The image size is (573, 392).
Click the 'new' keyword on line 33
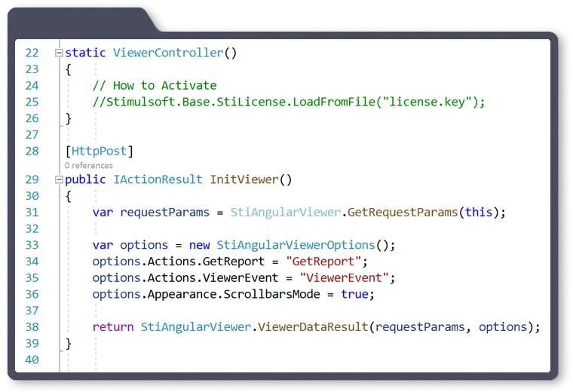click(x=200, y=245)
